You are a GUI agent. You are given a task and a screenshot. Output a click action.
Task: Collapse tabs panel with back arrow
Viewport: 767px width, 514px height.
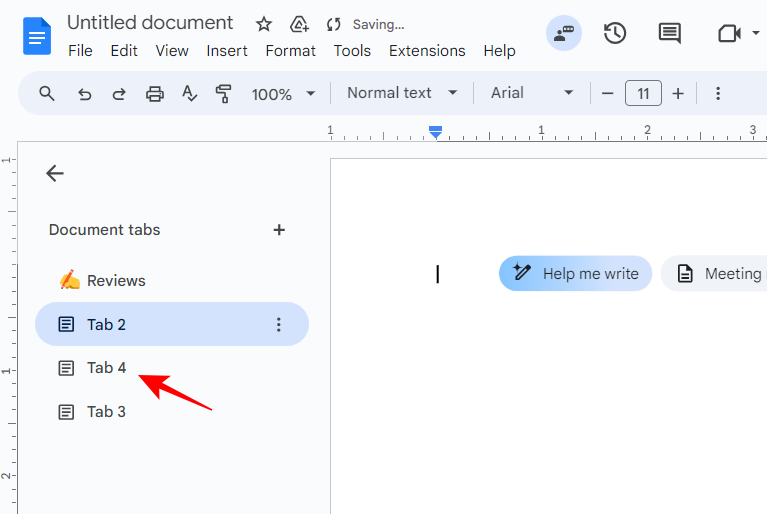point(55,173)
